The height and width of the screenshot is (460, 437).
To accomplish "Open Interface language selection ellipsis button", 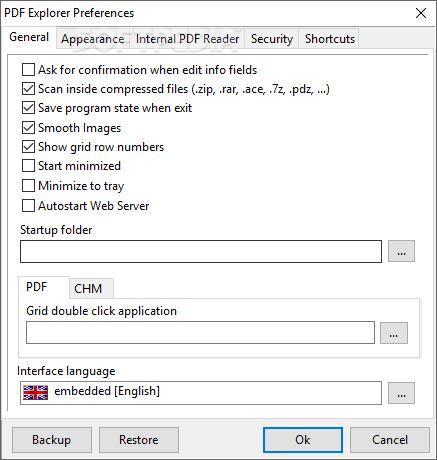I will pyautogui.click(x=401, y=393).
